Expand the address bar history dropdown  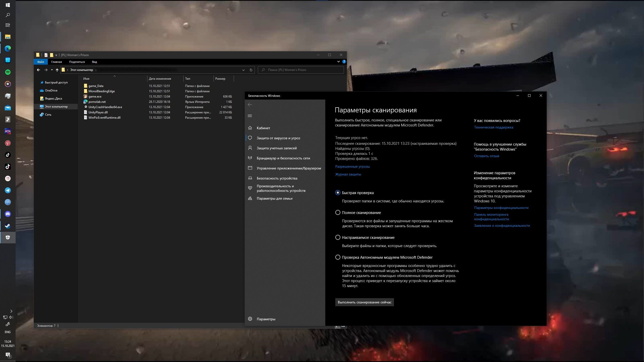coord(243,70)
